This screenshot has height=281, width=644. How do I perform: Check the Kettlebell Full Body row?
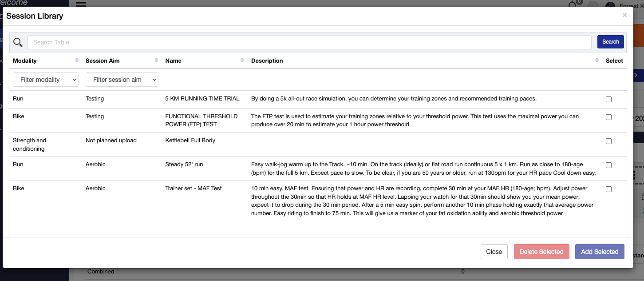tap(608, 141)
